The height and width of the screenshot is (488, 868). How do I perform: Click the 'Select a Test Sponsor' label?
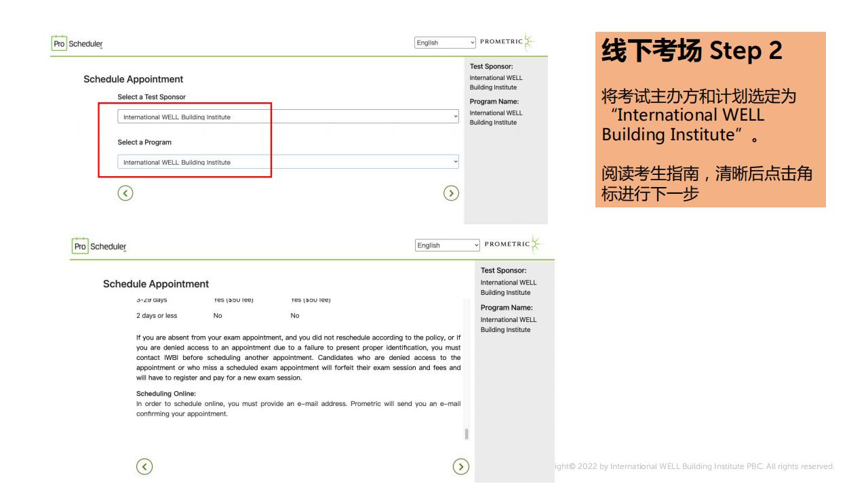[151, 97]
